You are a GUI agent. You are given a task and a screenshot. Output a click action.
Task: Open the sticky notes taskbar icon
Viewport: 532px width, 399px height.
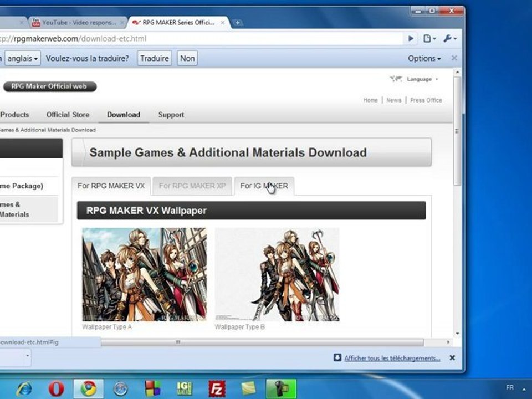(x=249, y=389)
